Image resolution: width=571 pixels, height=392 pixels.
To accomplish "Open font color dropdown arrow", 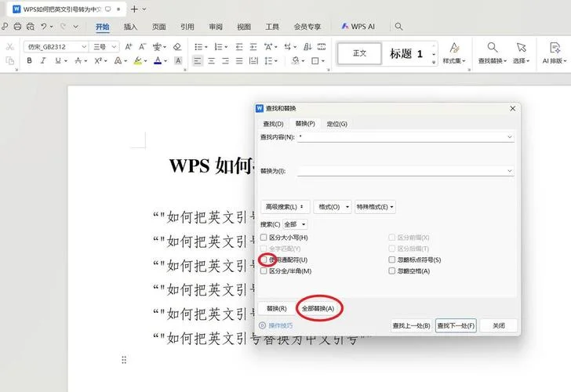I will click(x=165, y=61).
